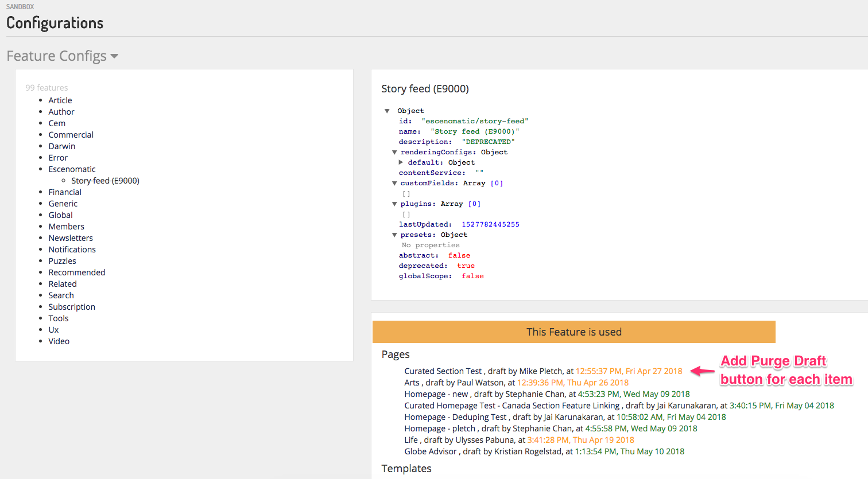The image size is (868, 479).
Task: Click the timestamp 12:55:37 PM, Fri Apr 27 2018
Action: (629, 371)
